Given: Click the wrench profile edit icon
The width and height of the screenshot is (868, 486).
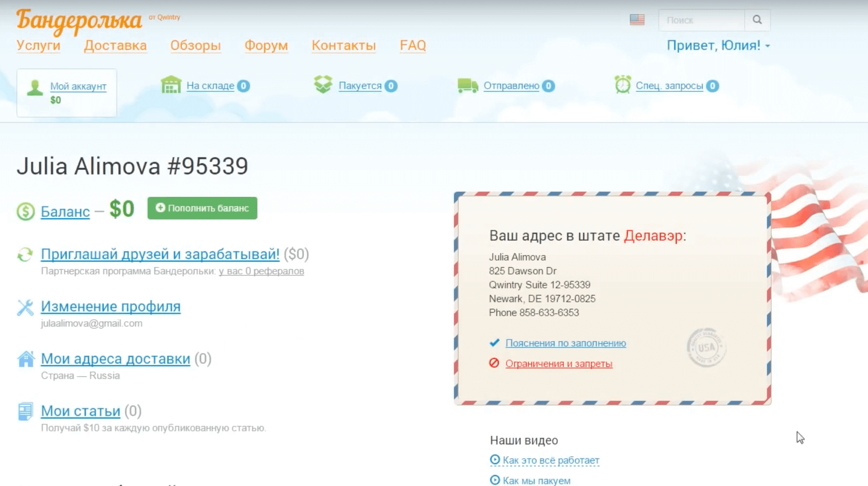Looking at the screenshot, I should (x=25, y=307).
